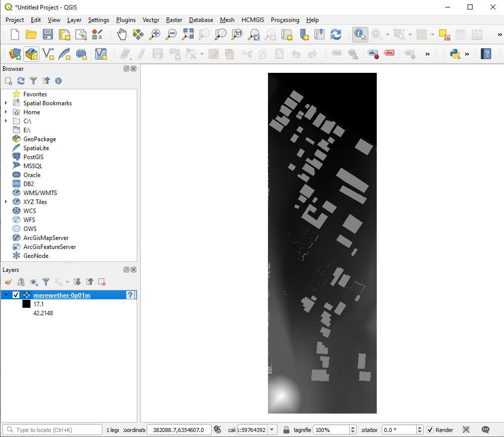Open project with the folder icon

pos(31,34)
